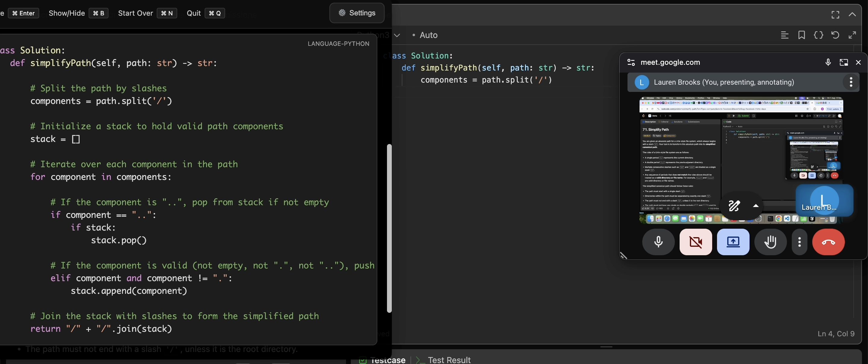The height and width of the screenshot is (364, 868).
Task: Turn on the camera in Meet
Action: [x=696, y=242]
